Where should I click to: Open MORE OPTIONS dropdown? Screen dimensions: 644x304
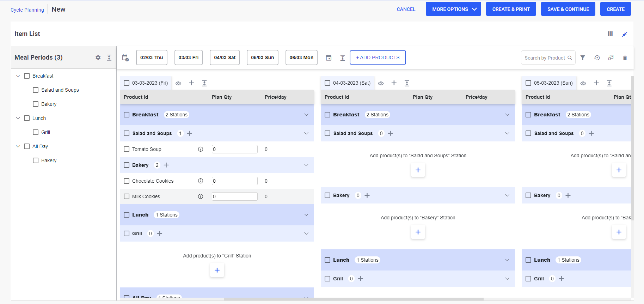(453, 9)
